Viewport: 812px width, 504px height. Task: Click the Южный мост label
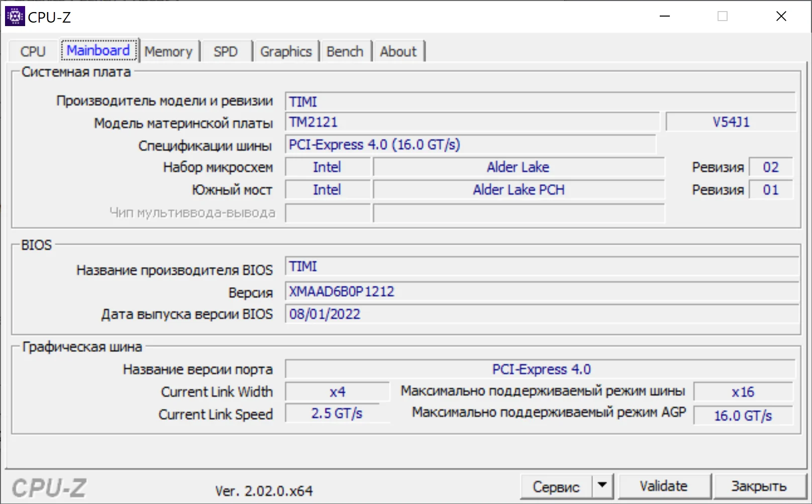point(232,190)
